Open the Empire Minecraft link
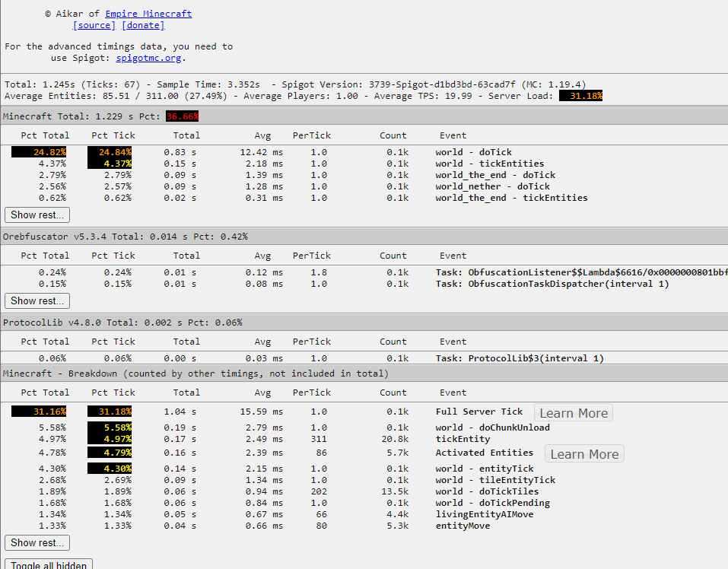The image size is (728, 569). click(x=148, y=13)
